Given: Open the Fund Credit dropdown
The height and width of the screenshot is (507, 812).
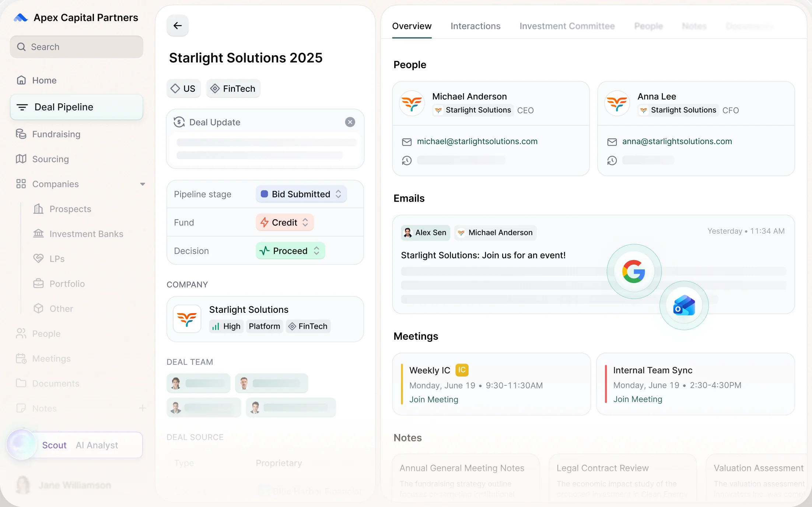Looking at the screenshot, I should 284,222.
